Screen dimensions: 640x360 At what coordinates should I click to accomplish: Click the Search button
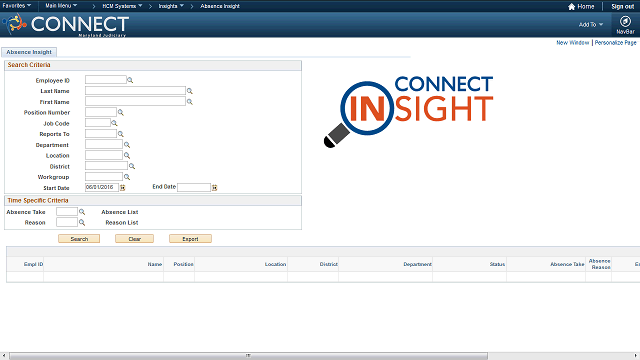[79, 239]
